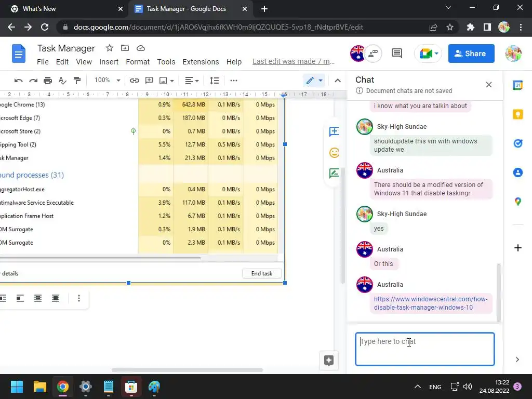The width and height of the screenshot is (532, 399).
Task: Show hidden system tray icons
Action: coord(418,387)
